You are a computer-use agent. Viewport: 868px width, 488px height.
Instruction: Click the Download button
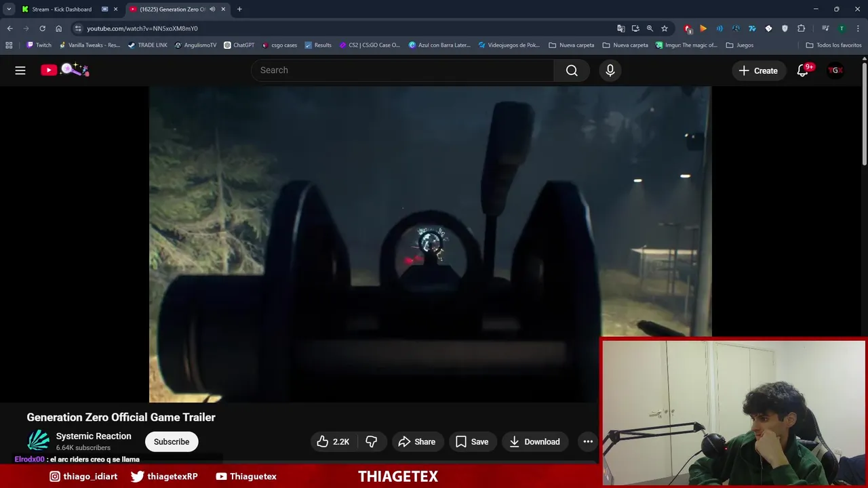point(534,442)
